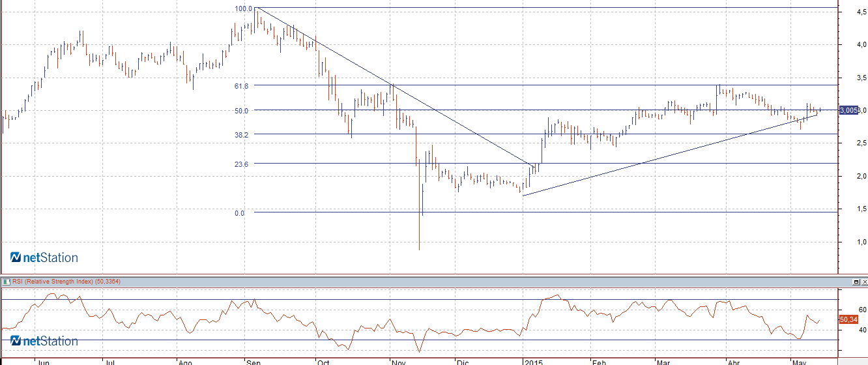Maximize the RSI indicator panel
This screenshot has width=868, height=365.
856,282
